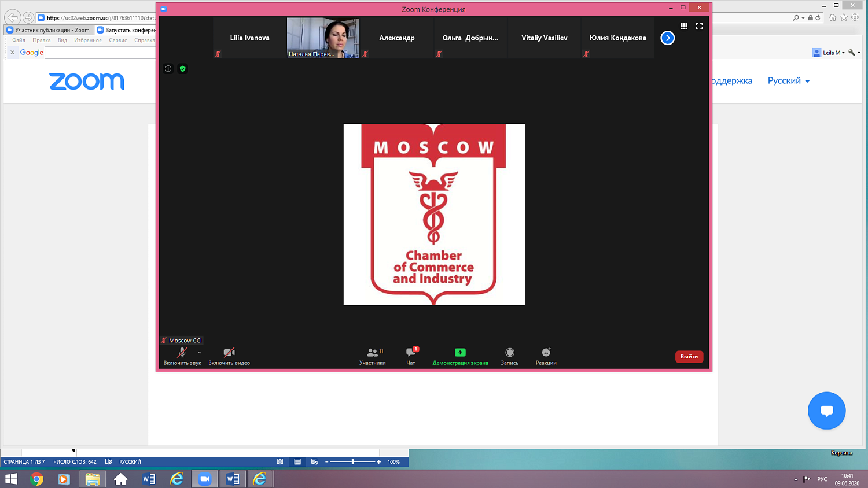The width and height of the screenshot is (868, 488).
Task: Expand the dropdown arrow beside the wrench
Action: [859, 53]
